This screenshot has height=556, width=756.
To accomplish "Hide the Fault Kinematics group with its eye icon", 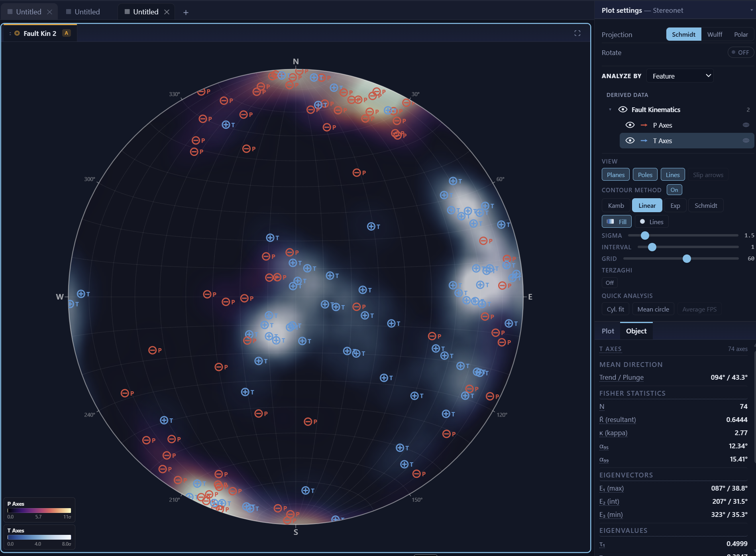I will [623, 109].
